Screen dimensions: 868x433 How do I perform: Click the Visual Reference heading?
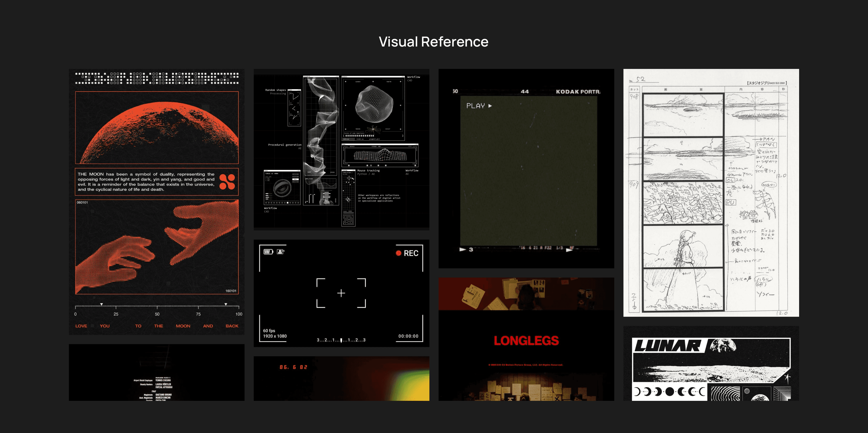(x=433, y=42)
